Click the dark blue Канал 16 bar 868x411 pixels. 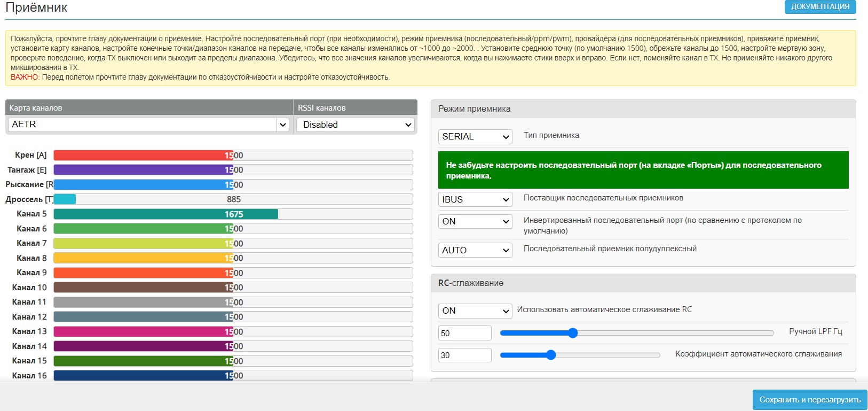pyautogui.click(x=143, y=376)
